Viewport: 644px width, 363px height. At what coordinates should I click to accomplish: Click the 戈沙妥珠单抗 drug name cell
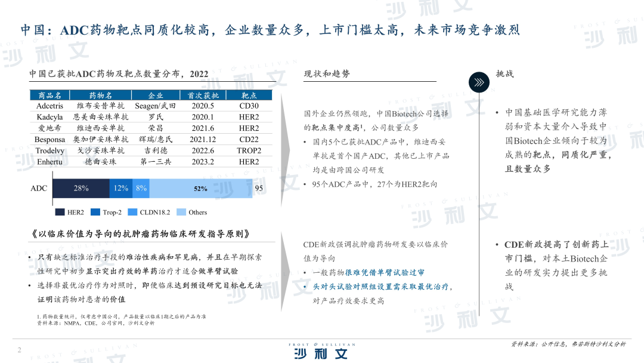[x=101, y=150]
